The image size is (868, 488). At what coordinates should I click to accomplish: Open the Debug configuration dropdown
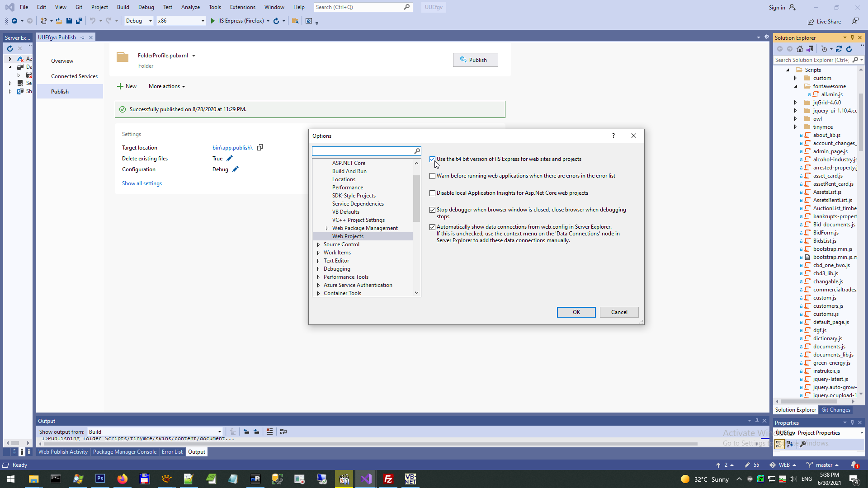pyautogui.click(x=139, y=21)
